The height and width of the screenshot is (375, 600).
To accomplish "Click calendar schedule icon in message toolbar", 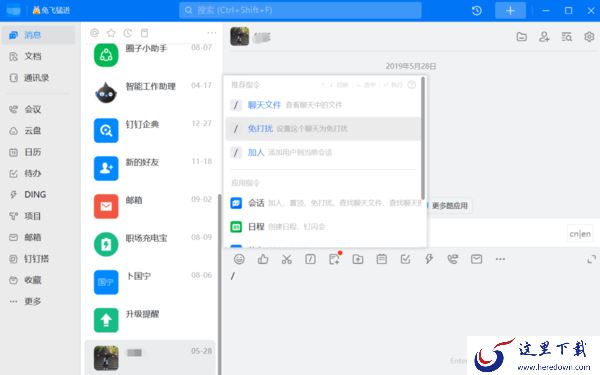I will click(x=382, y=259).
